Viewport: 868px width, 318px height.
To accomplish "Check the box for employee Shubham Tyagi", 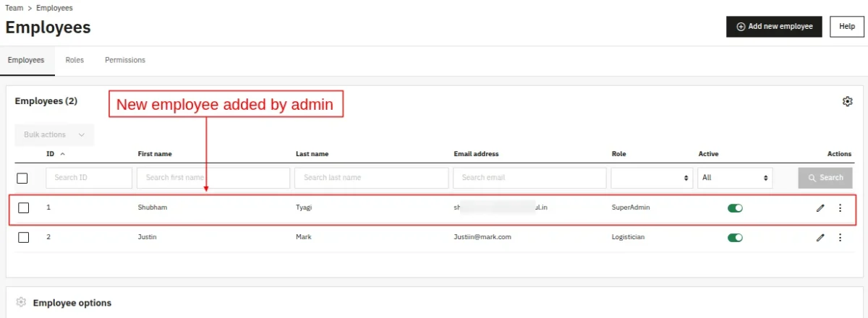I will click(24, 208).
